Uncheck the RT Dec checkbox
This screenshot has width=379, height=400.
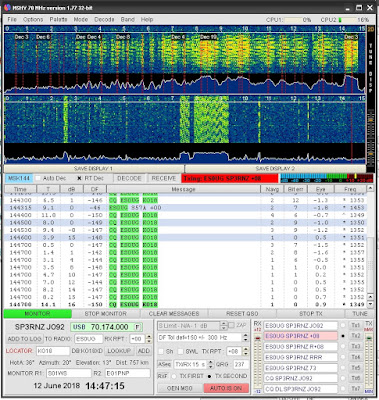pyautogui.click(x=79, y=178)
